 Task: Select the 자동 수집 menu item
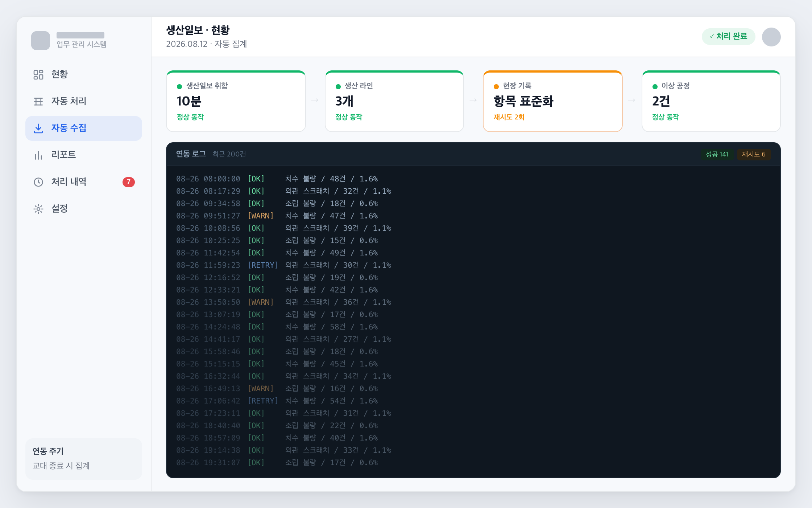click(x=84, y=128)
